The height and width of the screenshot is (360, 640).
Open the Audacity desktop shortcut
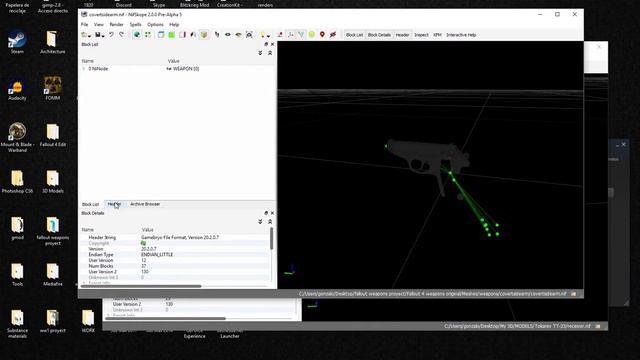(x=17, y=89)
